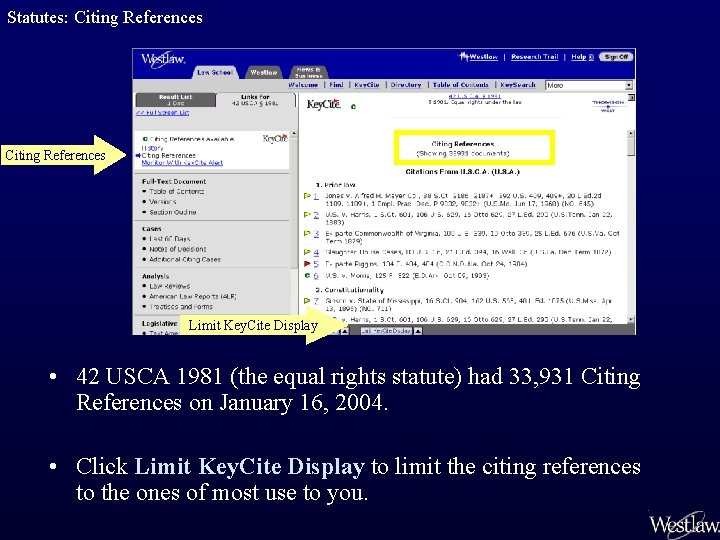
Task: Open Table of Contents under Full-Text Document
Action: click(x=177, y=191)
